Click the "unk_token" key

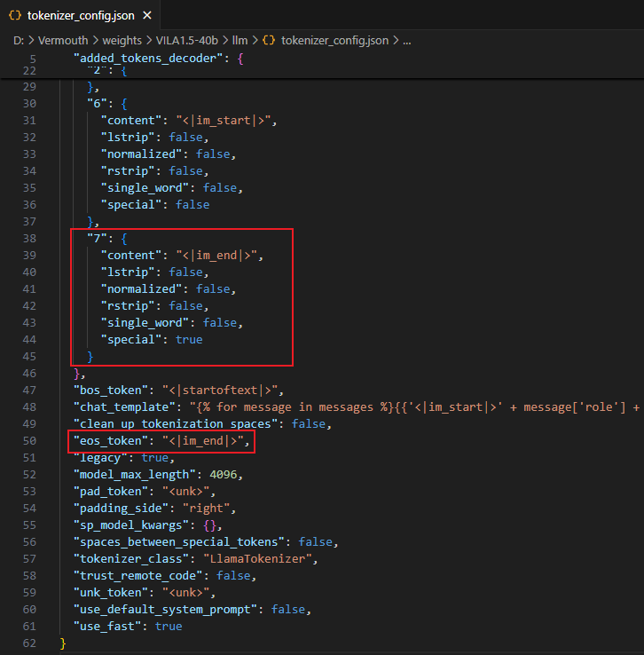111,593
